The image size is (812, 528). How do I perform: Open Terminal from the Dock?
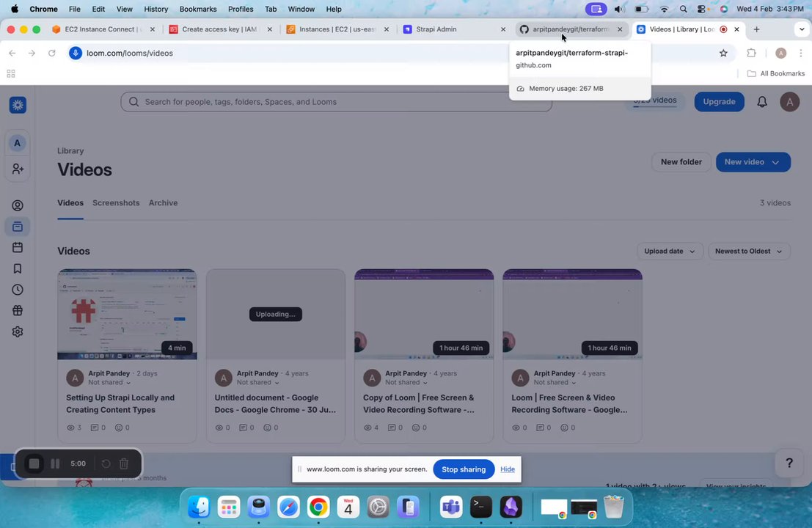tap(481, 507)
